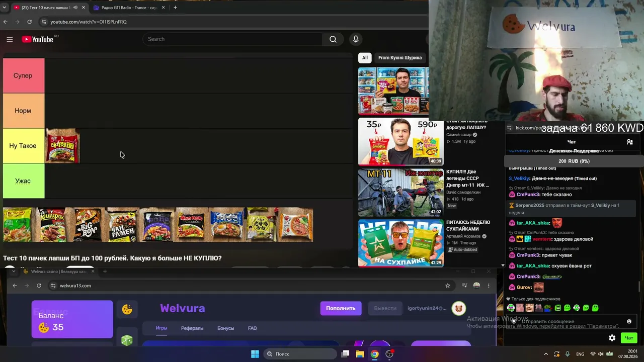Open the three-dot Chrome menu in the Welvura window

tap(489, 286)
